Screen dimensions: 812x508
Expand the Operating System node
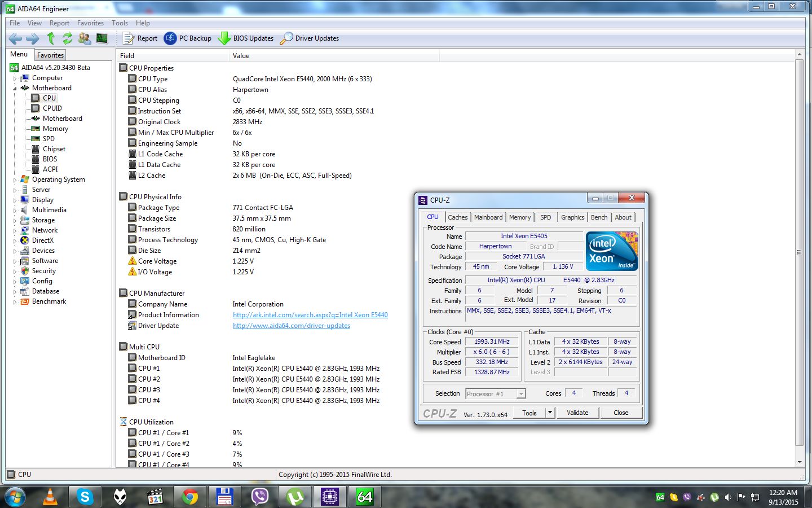tap(15, 179)
